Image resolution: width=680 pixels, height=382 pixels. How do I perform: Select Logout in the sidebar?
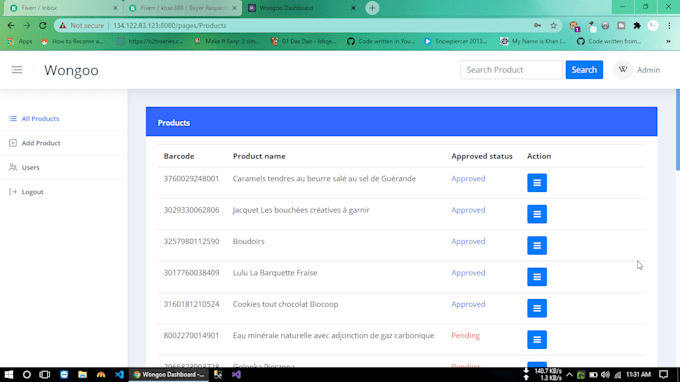[x=33, y=192]
